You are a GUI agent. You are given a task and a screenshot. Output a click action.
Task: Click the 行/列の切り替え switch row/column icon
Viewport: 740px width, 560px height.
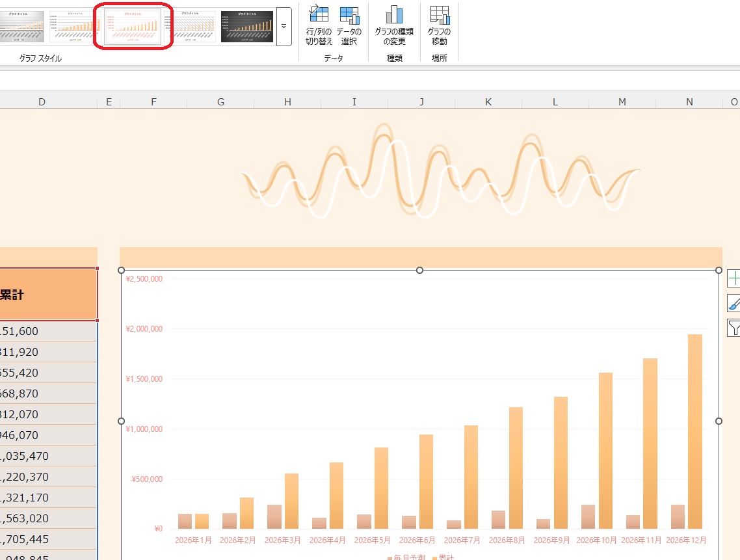(319, 15)
